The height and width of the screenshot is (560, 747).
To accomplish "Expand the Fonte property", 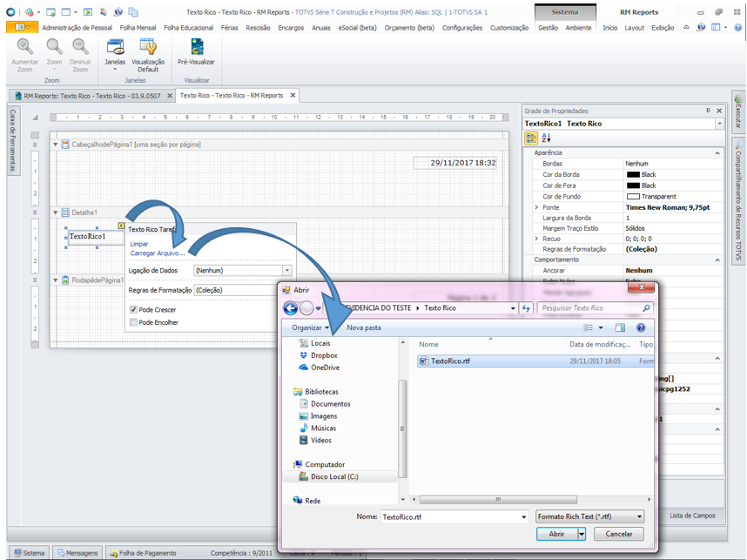I will point(536,207).
